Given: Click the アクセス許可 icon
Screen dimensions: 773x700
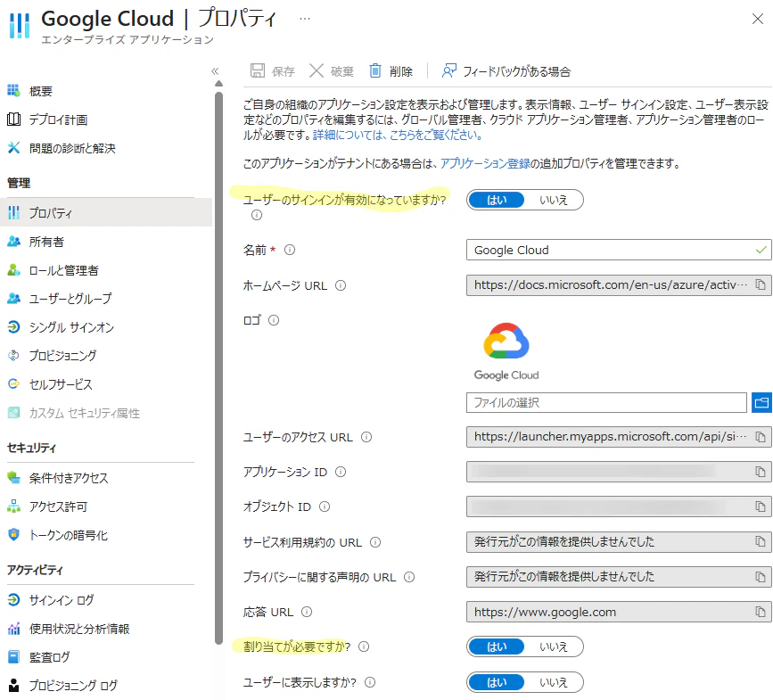Looking at the screenshot, I should [x=13, y=506].
